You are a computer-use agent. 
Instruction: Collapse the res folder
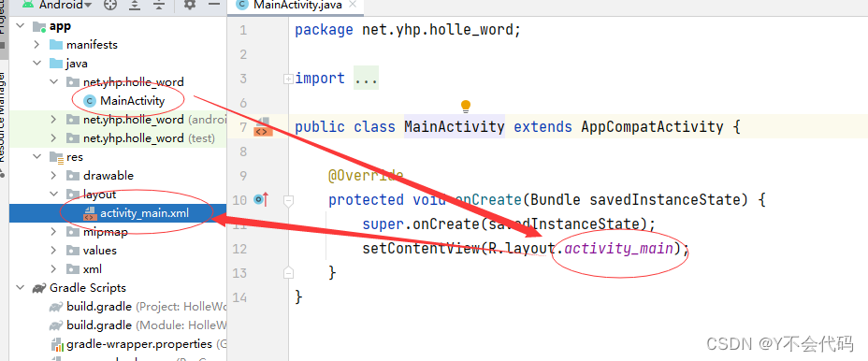click(37, 157)
